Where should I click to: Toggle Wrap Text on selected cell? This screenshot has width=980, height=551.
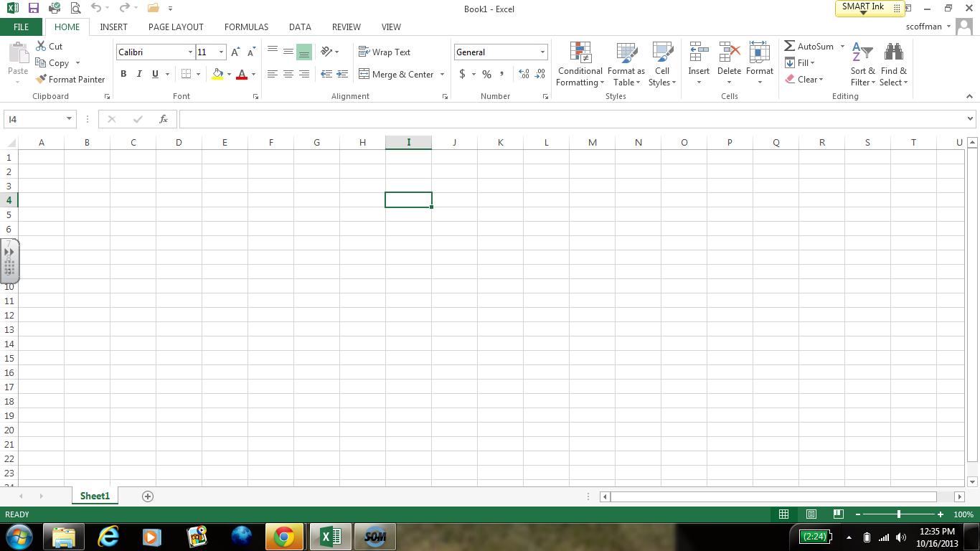(x=385, y=52)
